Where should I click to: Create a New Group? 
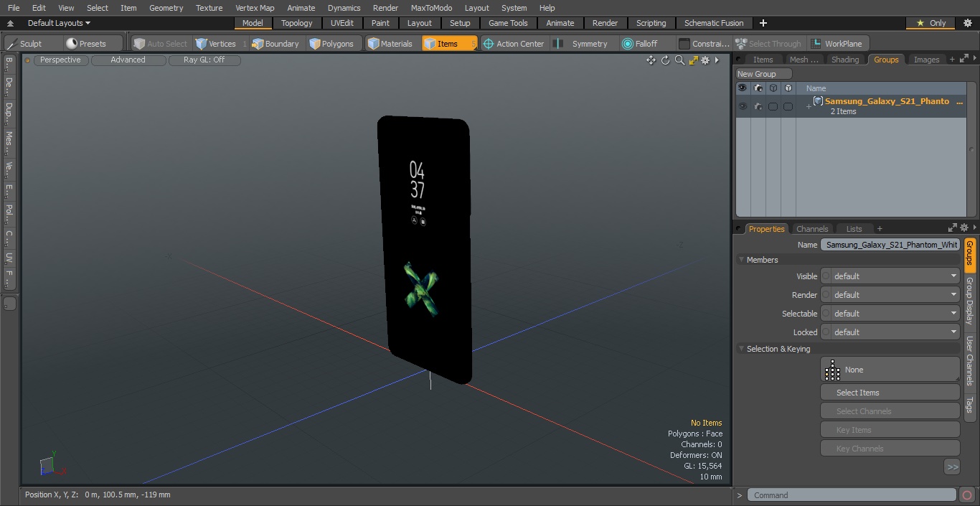(764, 74)
